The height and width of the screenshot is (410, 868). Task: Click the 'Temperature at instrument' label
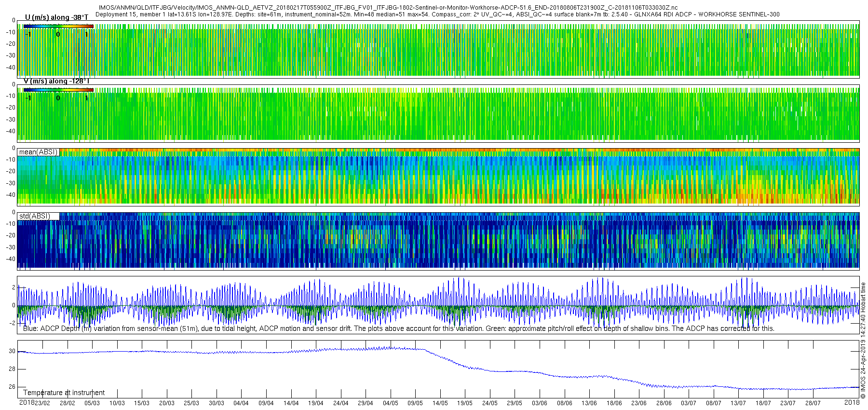coord(64,393)
